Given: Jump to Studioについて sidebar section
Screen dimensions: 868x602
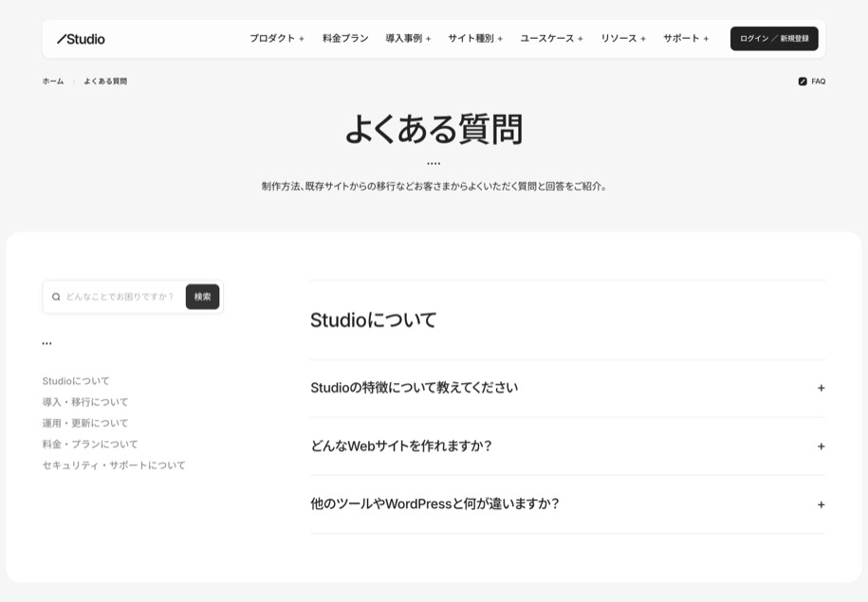Looking at the screenshot, I should click(76, 381).
